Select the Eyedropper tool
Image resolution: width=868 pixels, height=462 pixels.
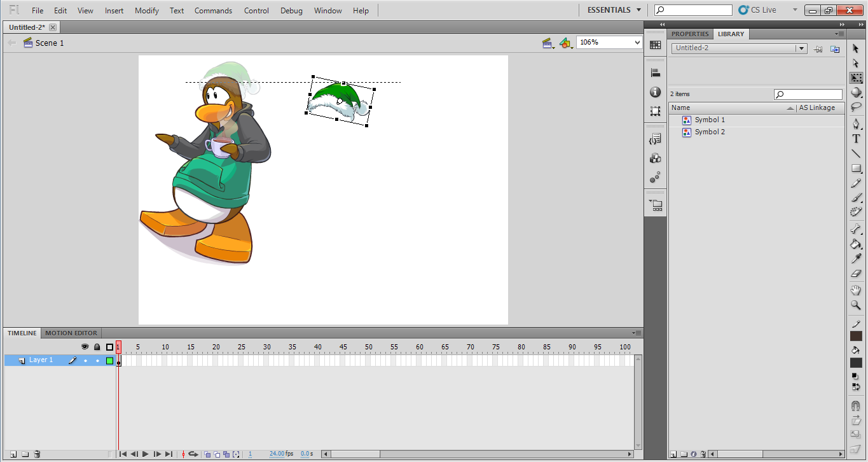click(x=856, y=258)
